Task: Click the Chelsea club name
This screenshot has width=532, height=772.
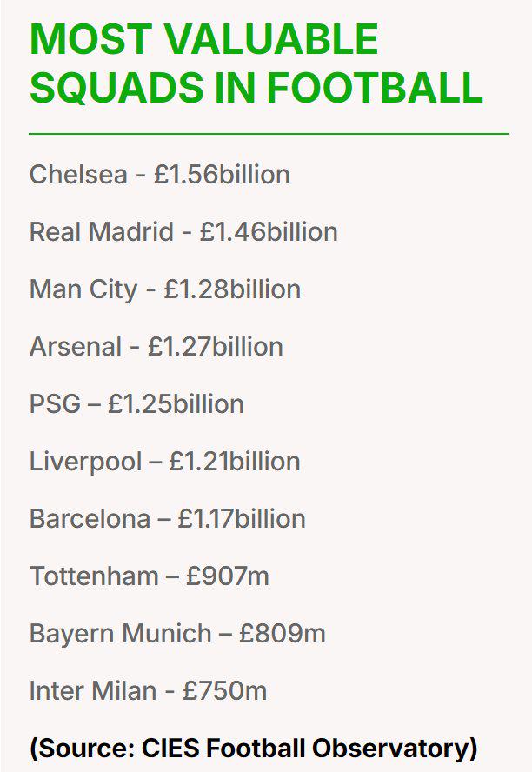Action: point(78,175)
